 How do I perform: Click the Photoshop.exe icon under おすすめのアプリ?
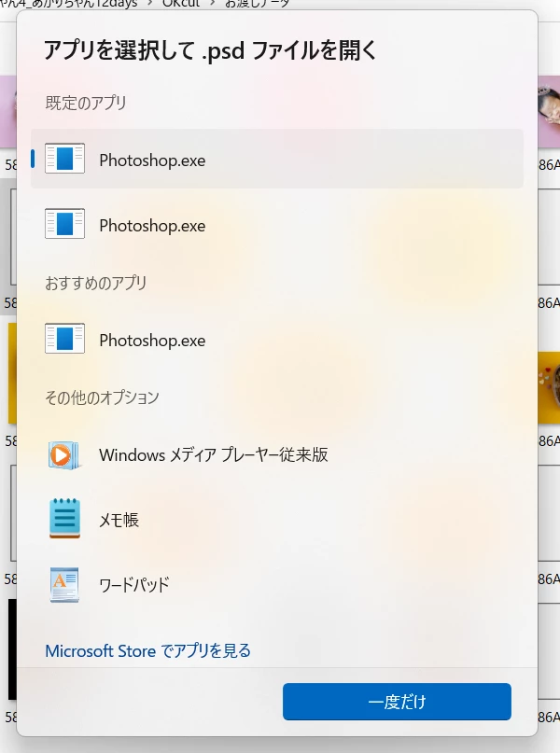(x=64, y=339)
